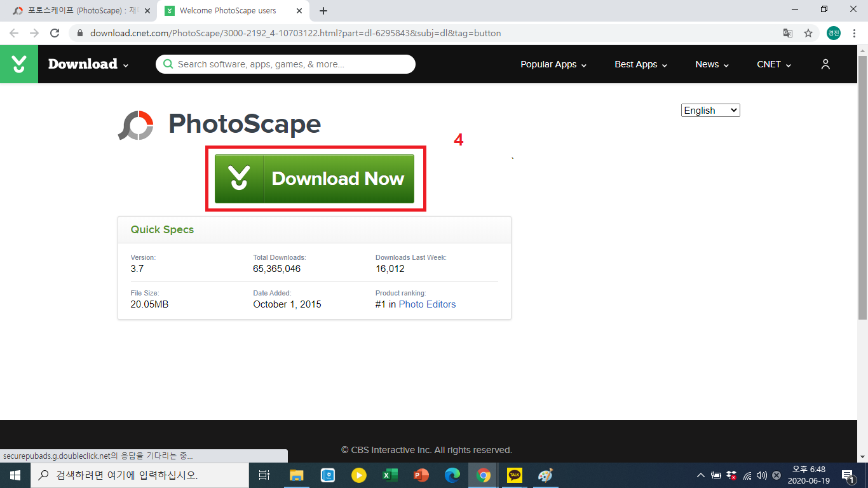Open a new browser tab

pyautogui.click(x=323, y=11)
